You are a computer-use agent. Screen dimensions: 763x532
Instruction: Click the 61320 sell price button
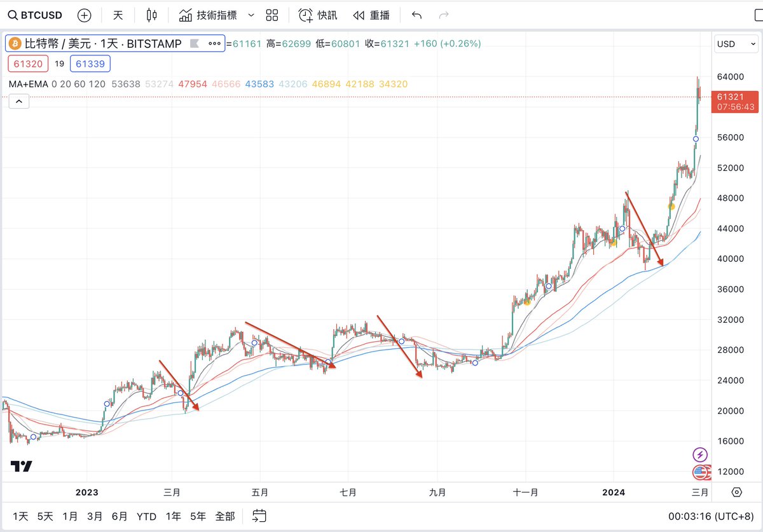click(28, 64)
